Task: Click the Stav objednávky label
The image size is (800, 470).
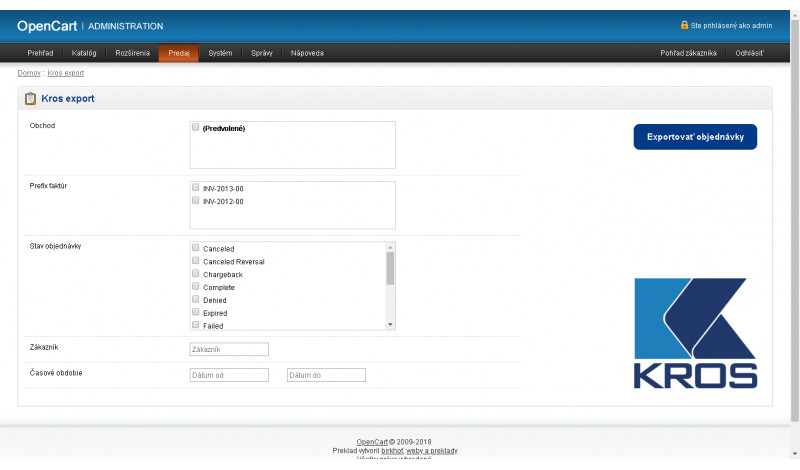Action: pos(55,246)
